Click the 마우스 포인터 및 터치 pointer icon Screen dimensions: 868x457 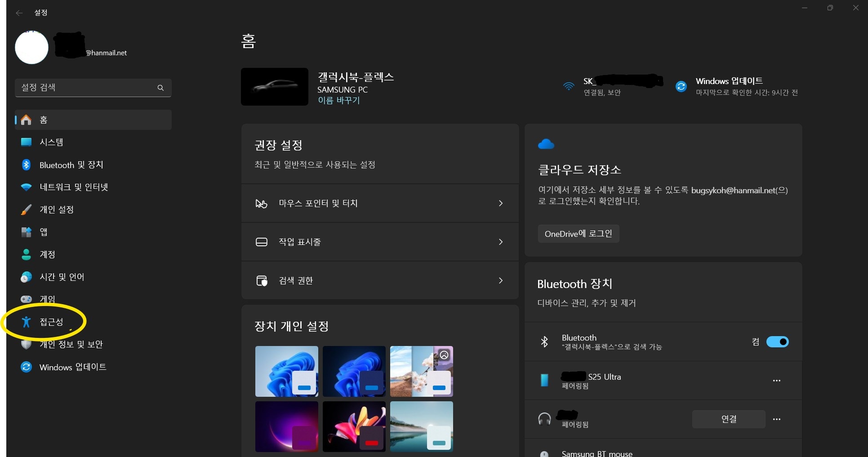(x=262, y=204)
